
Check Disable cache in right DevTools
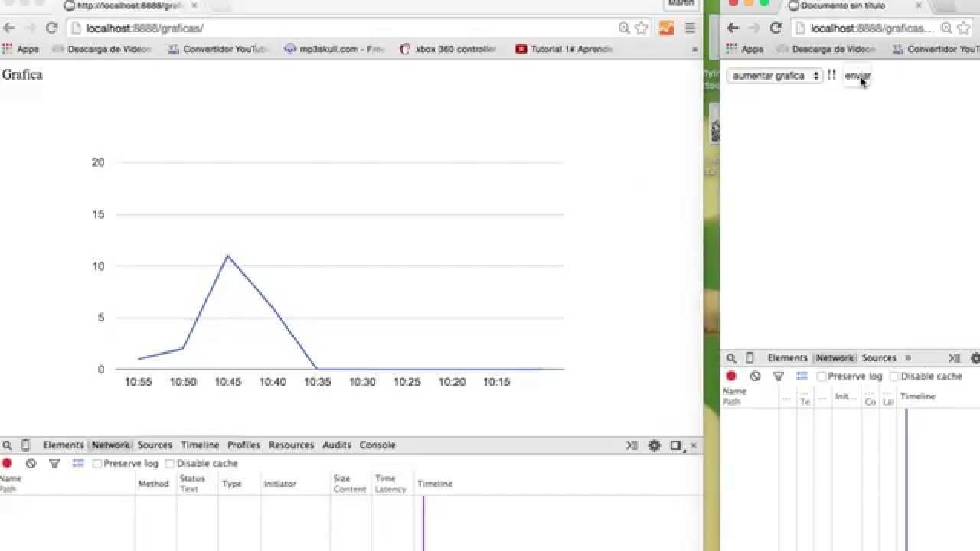pos(894,377)
